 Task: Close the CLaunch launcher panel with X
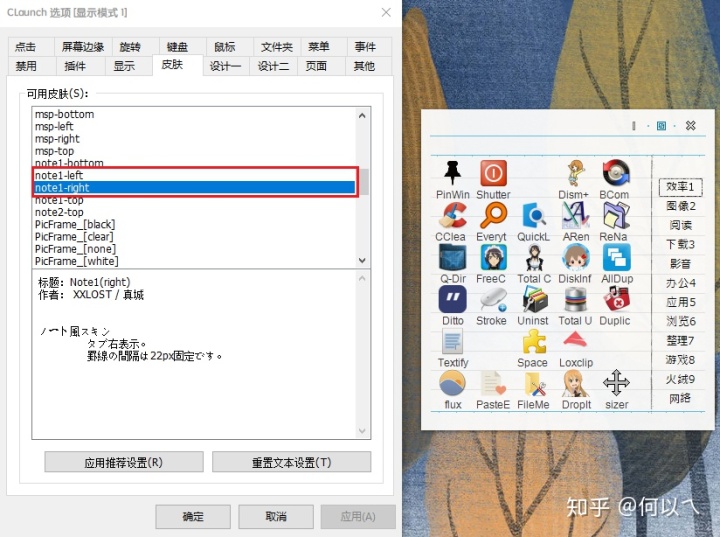pos(690,125)
